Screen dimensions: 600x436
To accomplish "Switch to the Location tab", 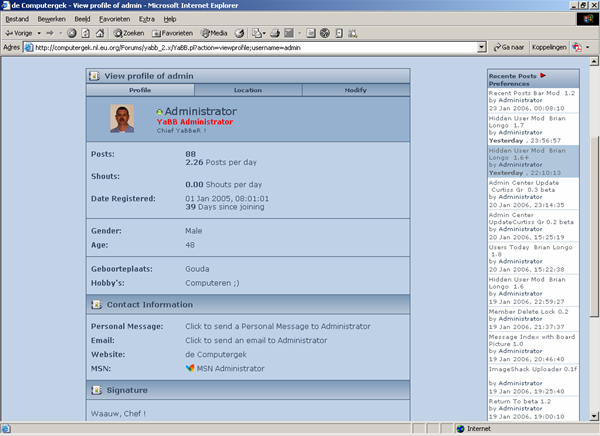I will (x=248, y=90).
